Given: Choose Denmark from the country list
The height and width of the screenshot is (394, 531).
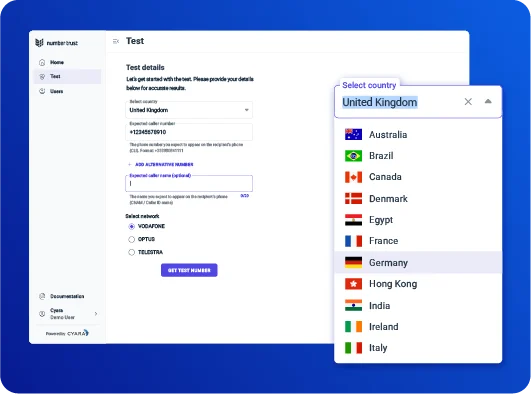Looking at the screenshot, I should [x=418, y=199].
